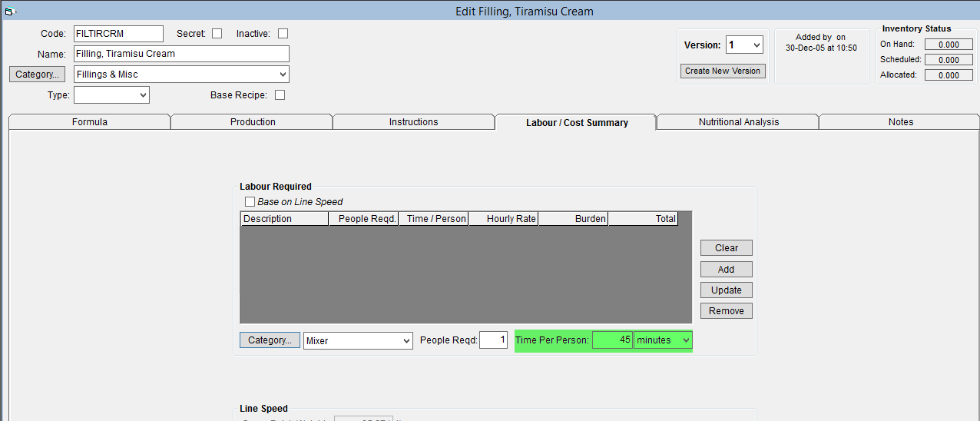Click the top Category... button beside Fillings
Screen dimensions: 980x421
pyautogui.click(x=37, y=75)
